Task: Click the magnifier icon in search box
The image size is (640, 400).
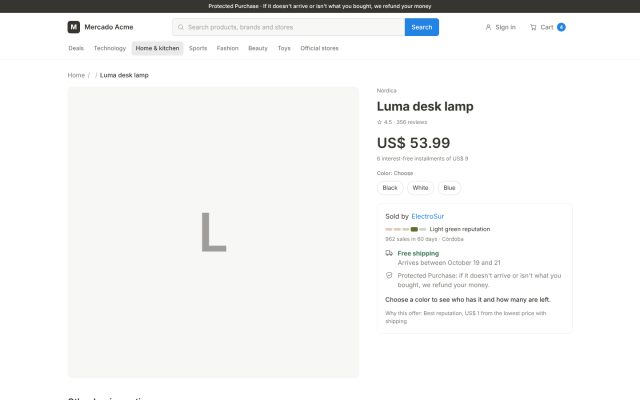Action: tap(181, 27)
